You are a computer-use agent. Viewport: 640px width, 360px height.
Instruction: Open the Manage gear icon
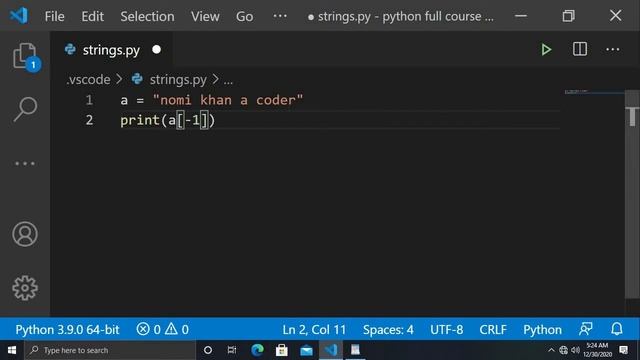click(25, 288)
